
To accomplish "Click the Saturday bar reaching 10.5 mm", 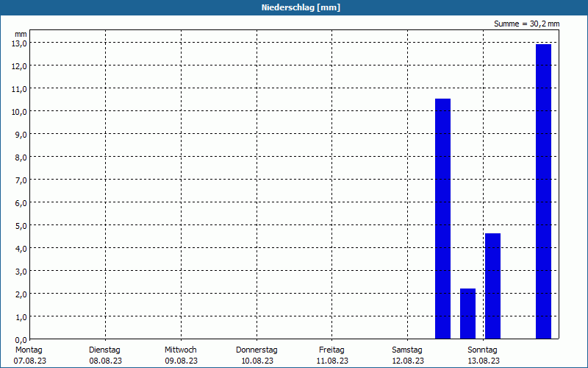I will tap(442, 219).
